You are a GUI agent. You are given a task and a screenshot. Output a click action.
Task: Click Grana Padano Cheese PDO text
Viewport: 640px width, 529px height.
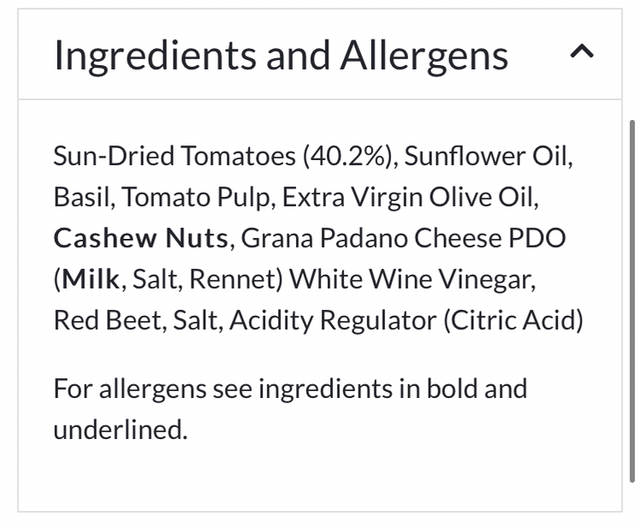tap(403, 238)
